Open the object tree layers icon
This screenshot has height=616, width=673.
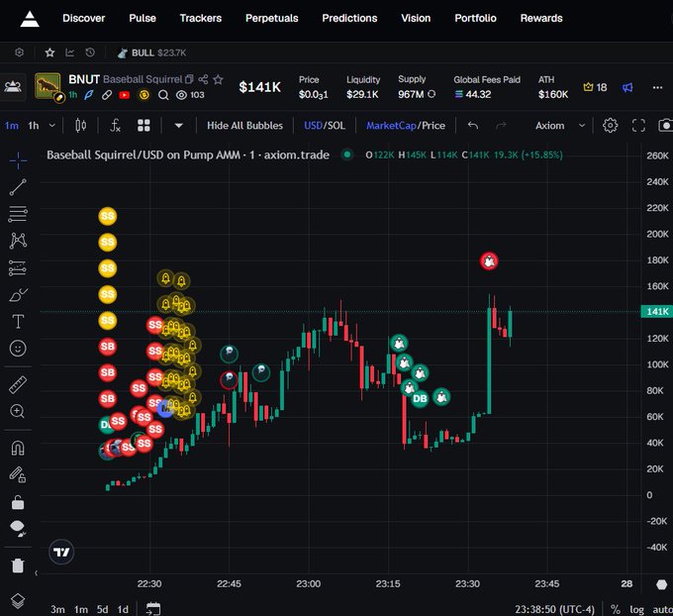pos(18,600)
